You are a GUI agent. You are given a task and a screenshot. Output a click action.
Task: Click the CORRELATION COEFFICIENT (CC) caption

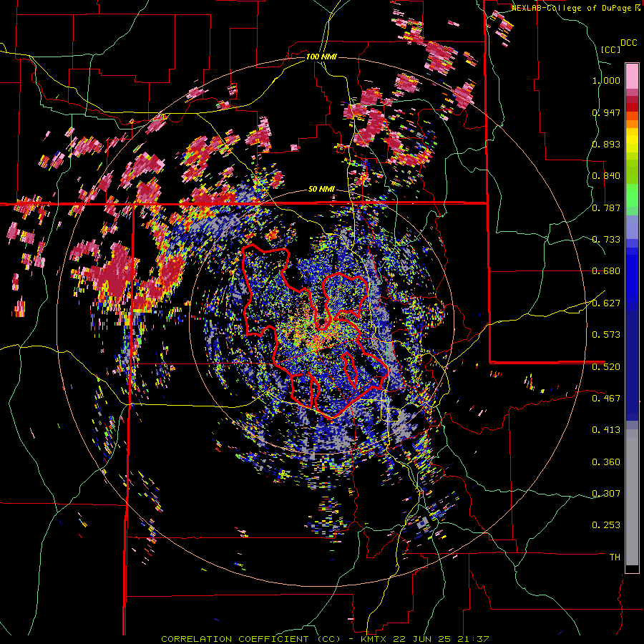click(251, 639)
